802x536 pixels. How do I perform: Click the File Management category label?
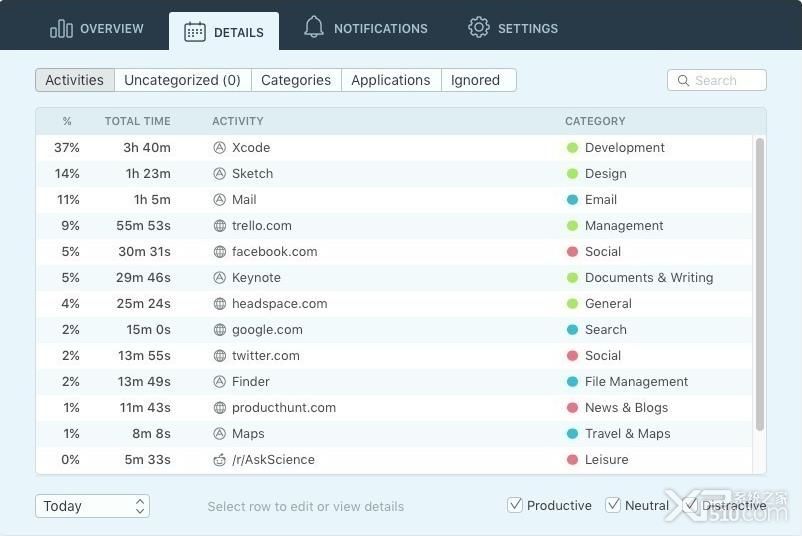[636, 382]
